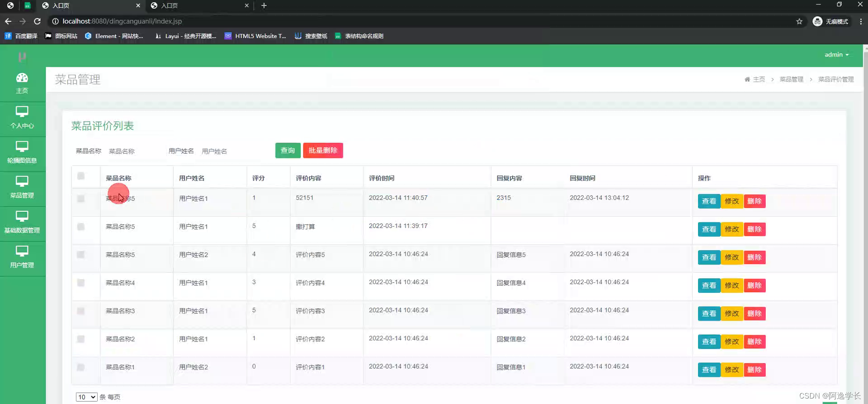868x404 pixels.
Task: Go back using browser back arrow
Action: pos(8,21)
